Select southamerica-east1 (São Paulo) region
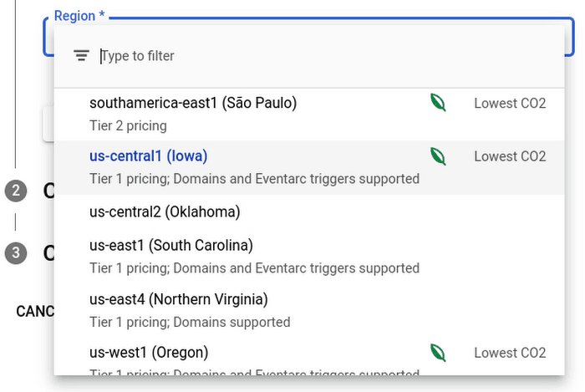The height and width of the screenshot is (392, 585). (x=193, y=103)
